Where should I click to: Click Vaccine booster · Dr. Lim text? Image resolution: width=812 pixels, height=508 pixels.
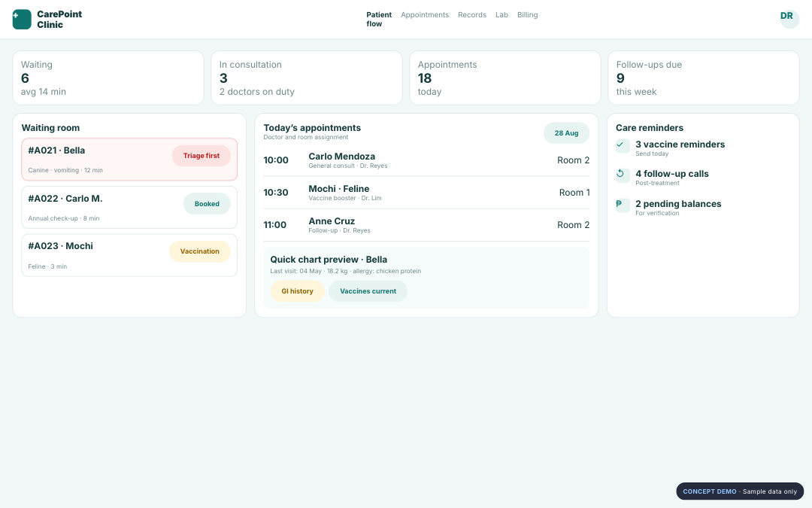345,199
